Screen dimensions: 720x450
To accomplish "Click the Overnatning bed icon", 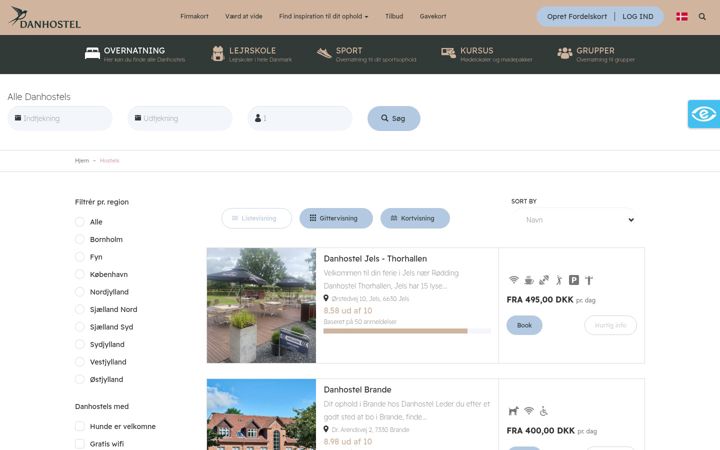I will (x=92, y=53).
